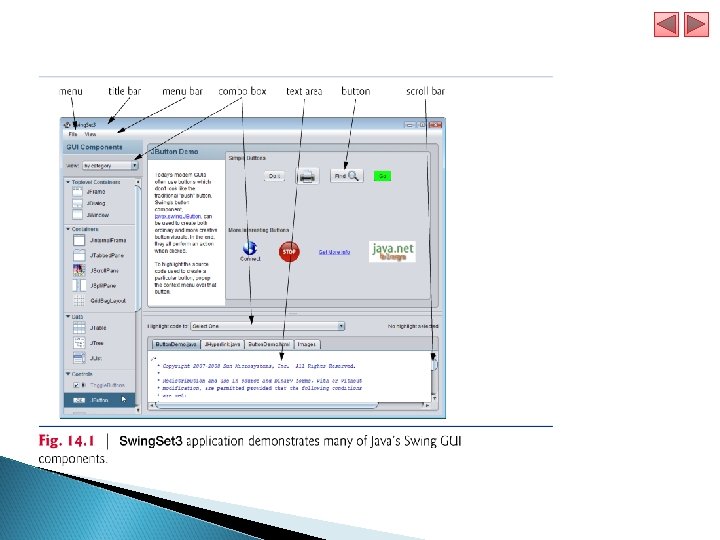
Task: Open the javax.swing.JButton link in description
Action: click(178, 216)
